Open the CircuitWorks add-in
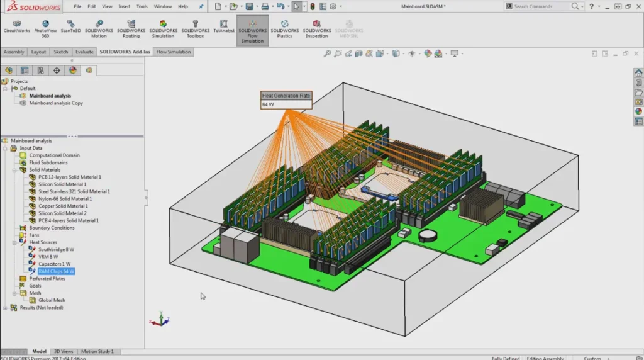 [17, 26]
